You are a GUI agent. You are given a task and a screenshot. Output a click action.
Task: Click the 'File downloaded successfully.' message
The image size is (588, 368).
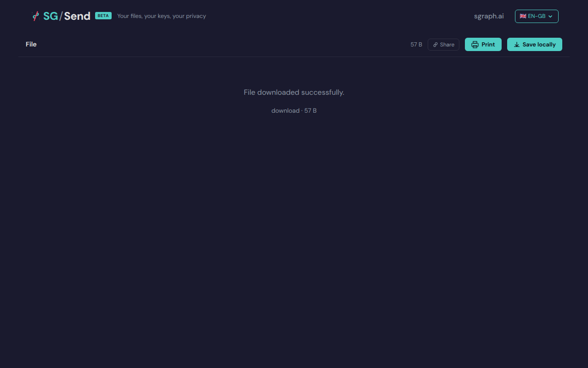coord(294,92)
